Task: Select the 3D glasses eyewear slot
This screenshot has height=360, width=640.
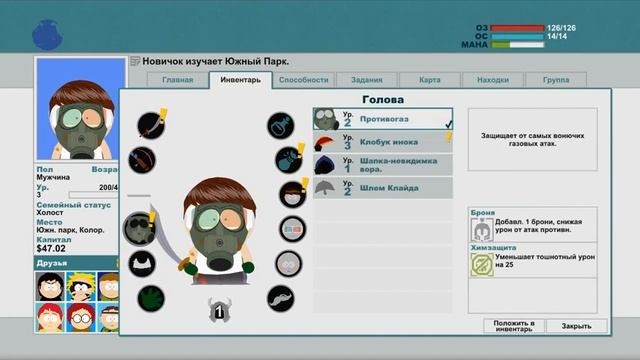Action: (x=293, y=229)
